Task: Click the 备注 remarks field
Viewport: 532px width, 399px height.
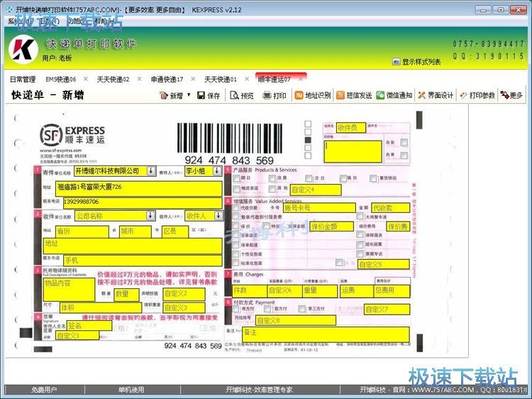Action: (326, 335)
